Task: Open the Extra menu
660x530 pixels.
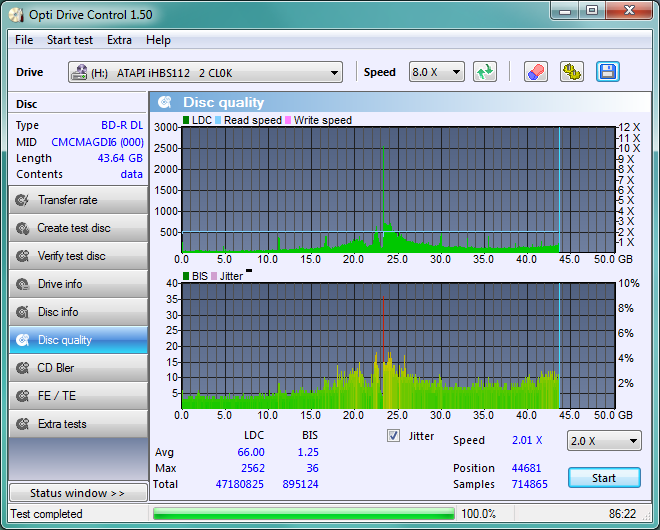Action: pos(119,40)
